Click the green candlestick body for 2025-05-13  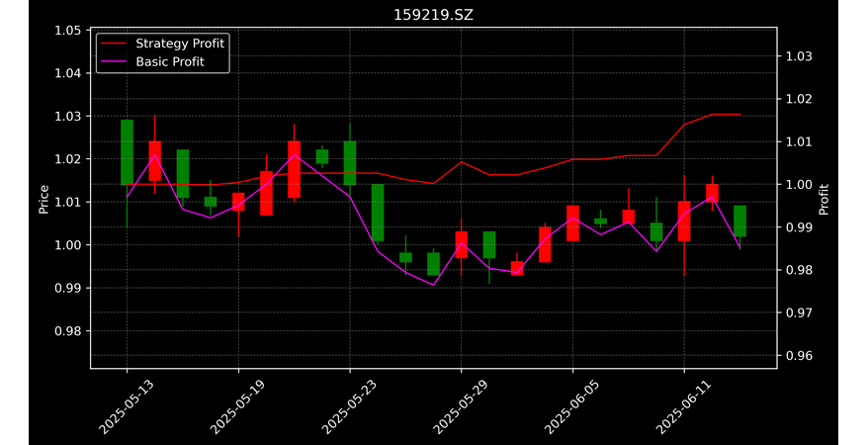pos(127,152)
